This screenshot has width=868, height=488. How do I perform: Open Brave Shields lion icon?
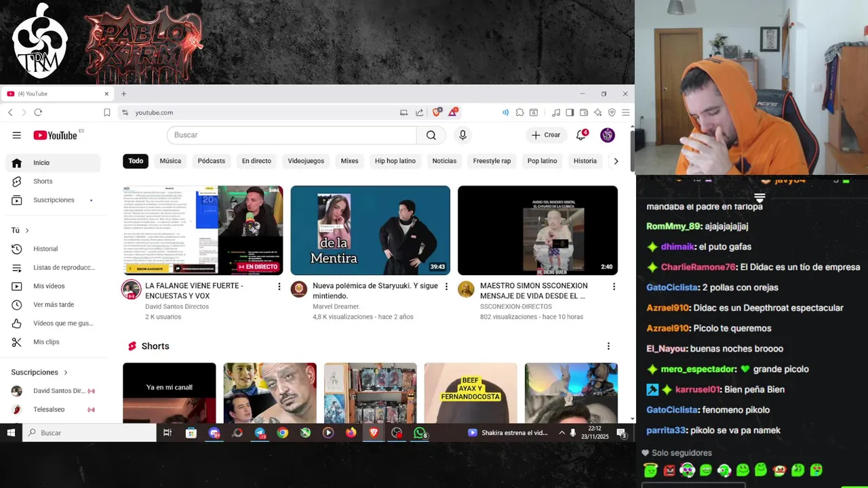pos(437,112)
